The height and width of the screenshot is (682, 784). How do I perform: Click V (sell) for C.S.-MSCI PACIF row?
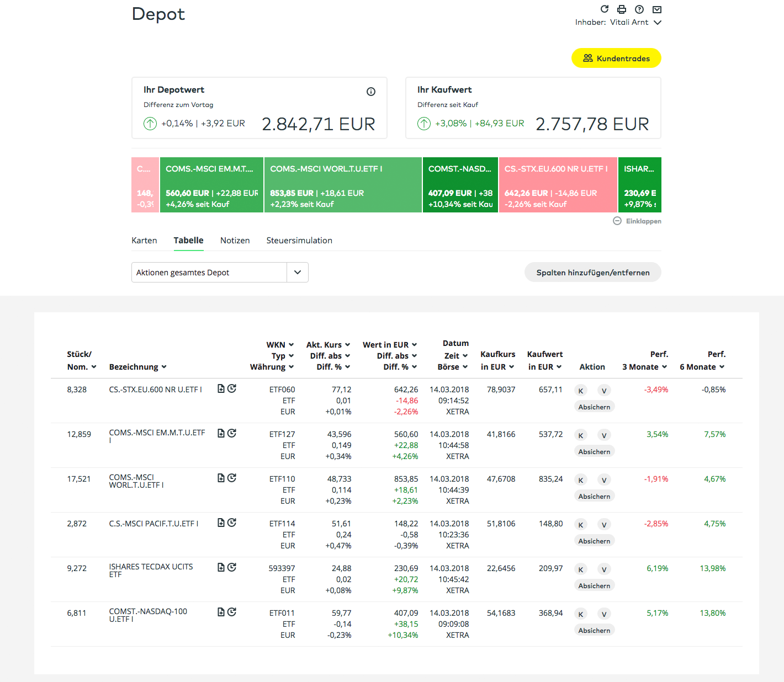604,525
